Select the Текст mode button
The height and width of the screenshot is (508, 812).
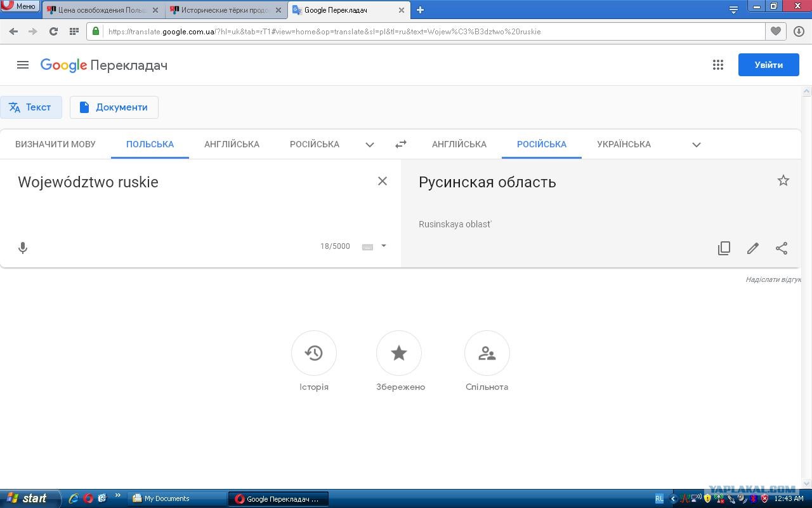tap(31, 107)
